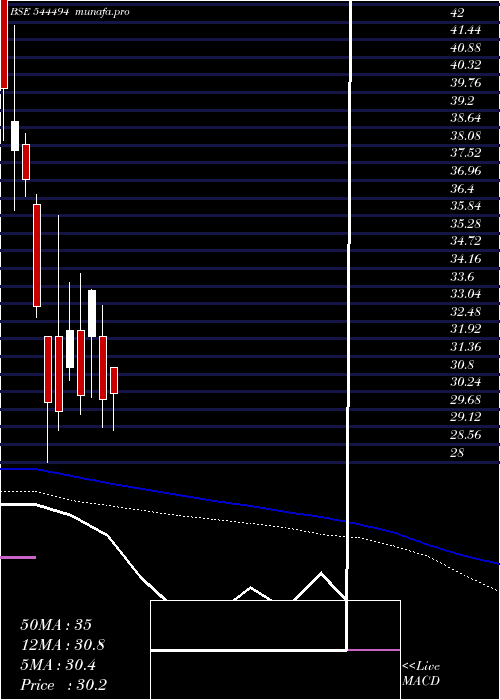Click the small red candlestick near 37.52
This screenshot has height=700, width=500.
pos(25,162)
